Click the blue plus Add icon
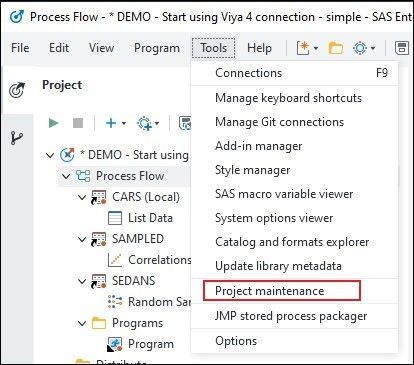The image size is (414, 365). tap(111, 123)
